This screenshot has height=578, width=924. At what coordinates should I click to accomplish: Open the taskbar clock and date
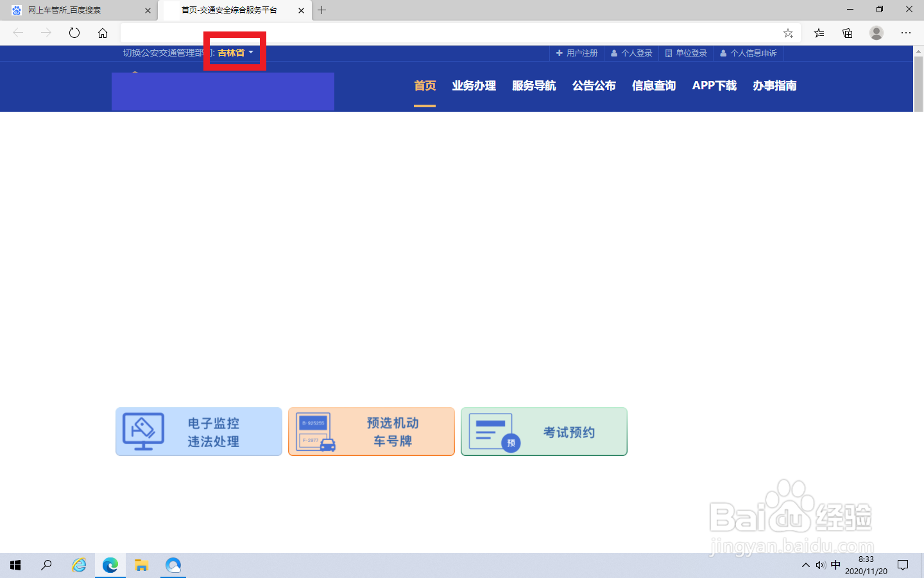click(866, 565)
